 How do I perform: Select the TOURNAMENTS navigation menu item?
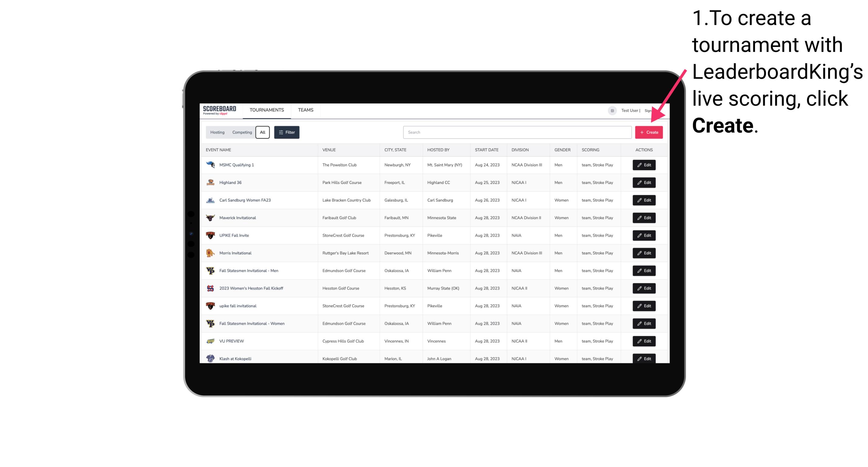(267, 110)
